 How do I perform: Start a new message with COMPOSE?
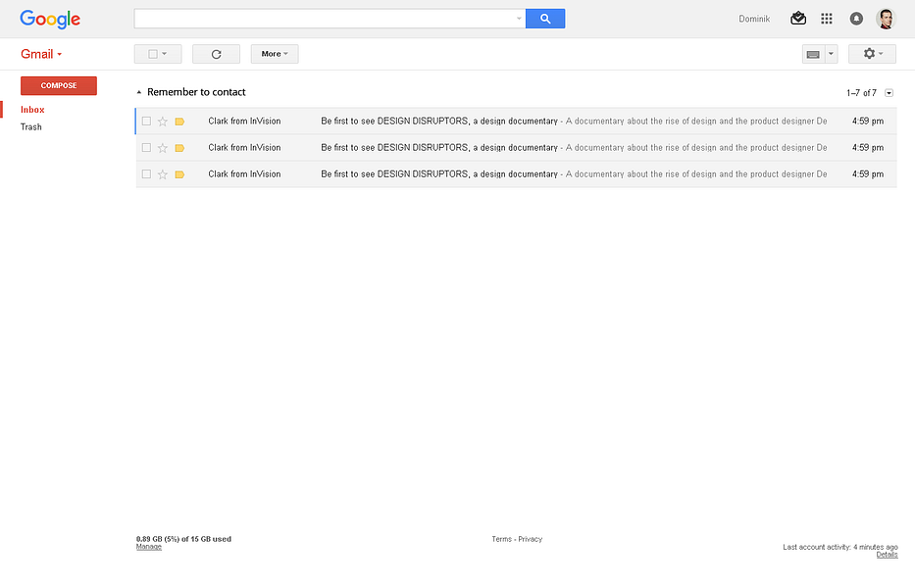tap(59, 85)
